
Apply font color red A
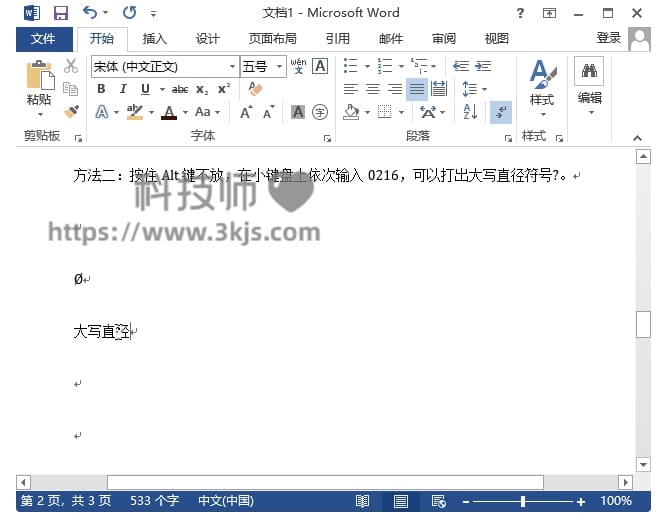(169, 112)
